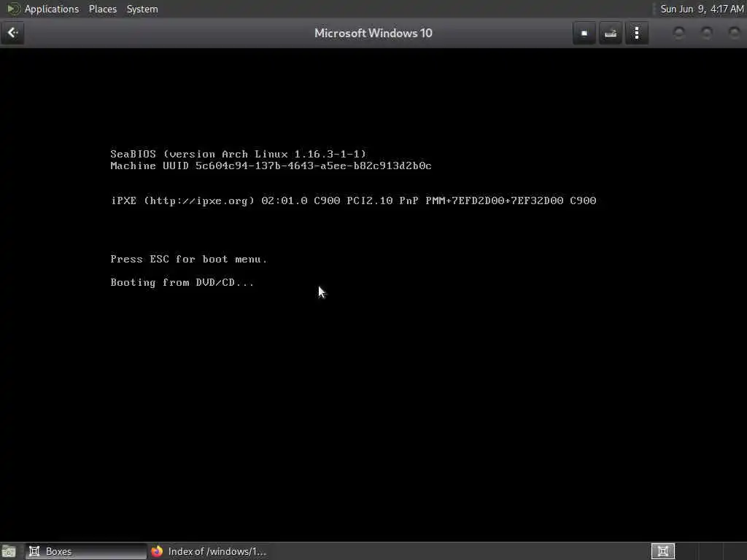747x560 pixels.
Task: Click the workspace switcher in bottom panel
Action: (662, 551)
